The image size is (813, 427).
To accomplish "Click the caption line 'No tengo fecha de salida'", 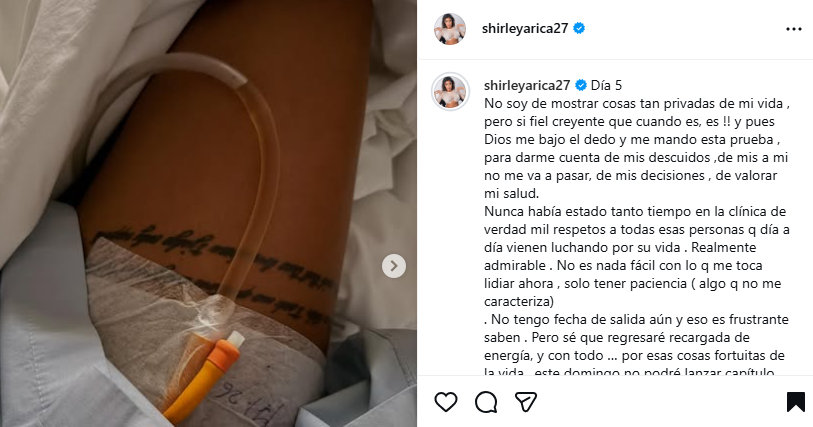I will pos(636,319).
